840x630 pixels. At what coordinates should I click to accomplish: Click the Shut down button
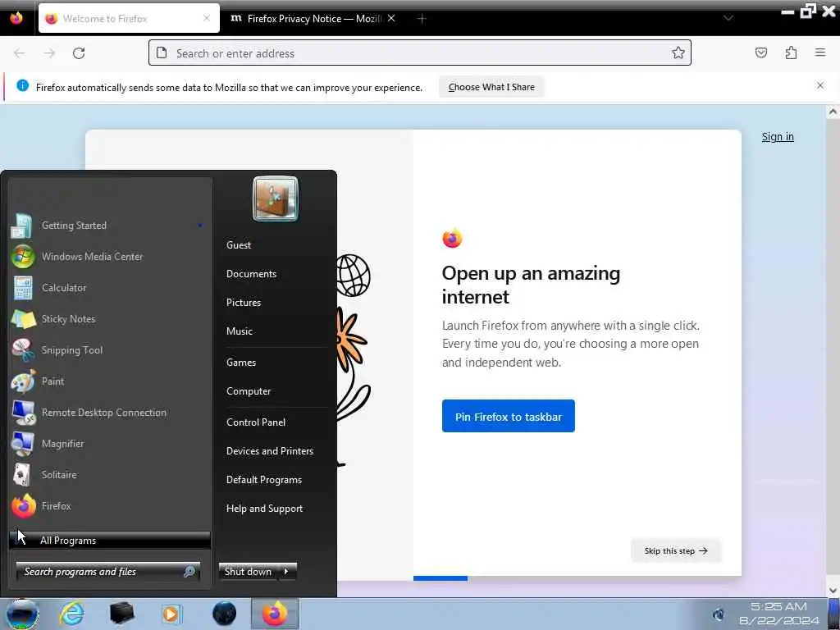click(x=249, y=572)
